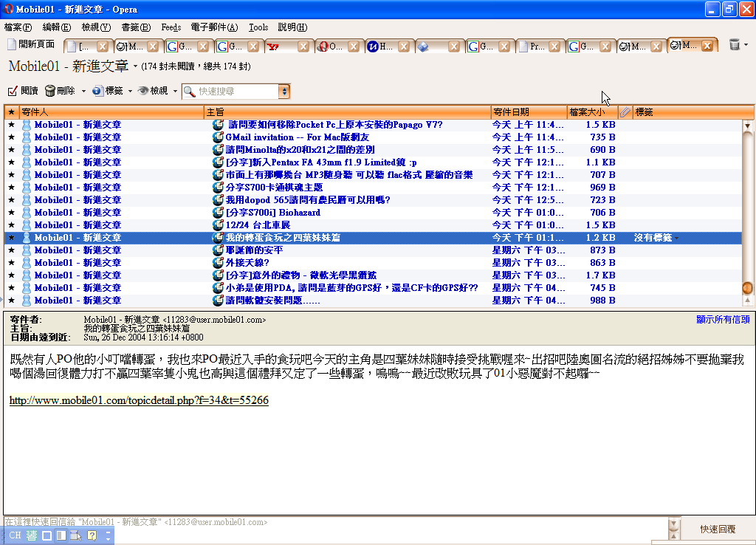Viewport: 756px width, 545px height.
Task: Click the contact icon on the 12/24 台北車展 row
Action: (x=27, y=224)
